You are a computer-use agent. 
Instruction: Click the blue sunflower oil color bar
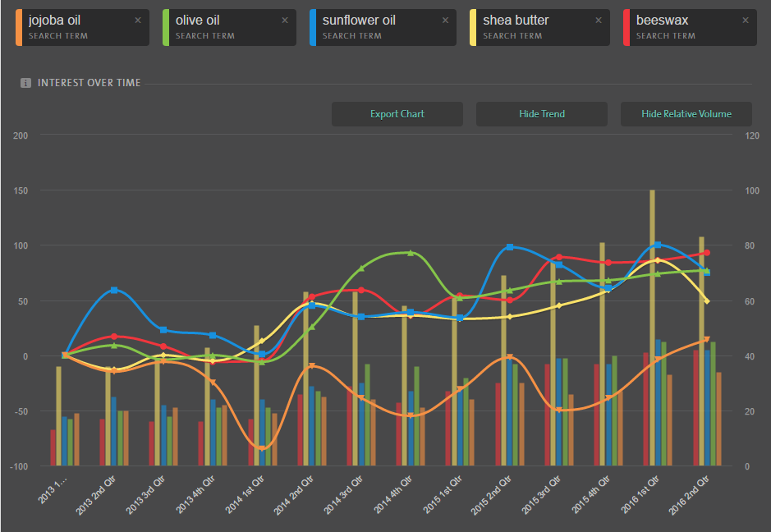[313, 27]
